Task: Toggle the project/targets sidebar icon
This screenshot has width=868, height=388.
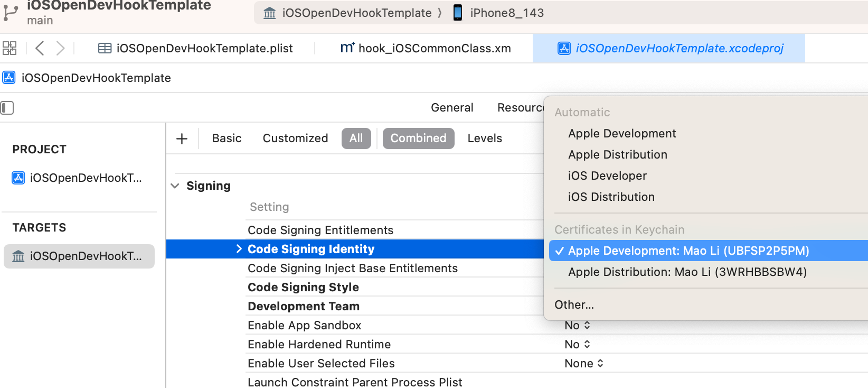Action: [x=7, y=108]
